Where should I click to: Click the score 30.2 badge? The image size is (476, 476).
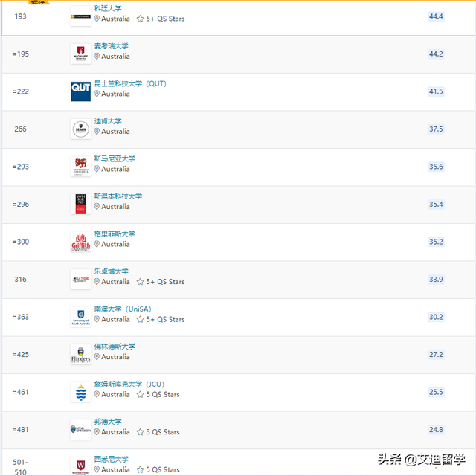click(x=436, y=317)
